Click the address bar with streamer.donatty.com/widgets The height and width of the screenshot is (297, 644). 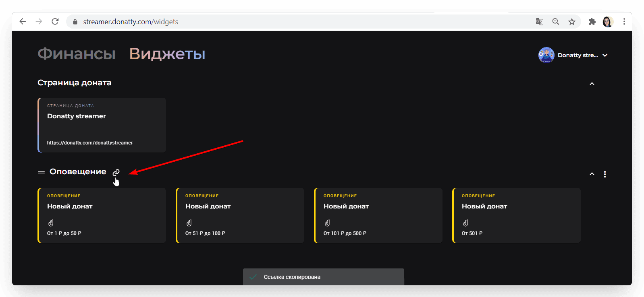pyautogui.click(x=324, y=22)
